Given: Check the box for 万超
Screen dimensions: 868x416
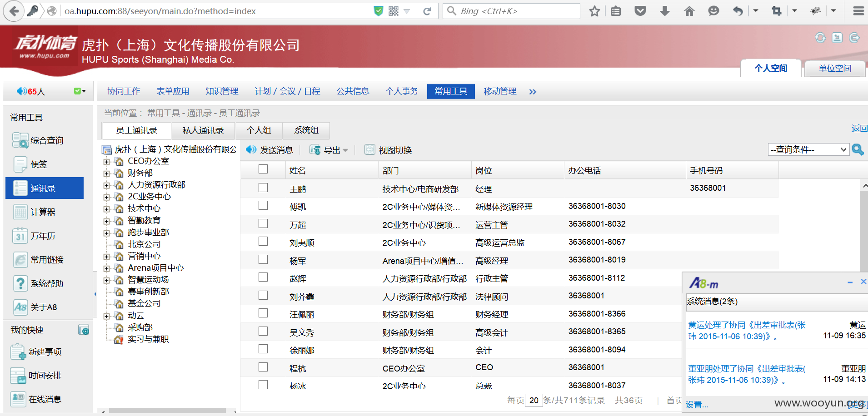Looking at the screenshot, I should click(263, 223).
